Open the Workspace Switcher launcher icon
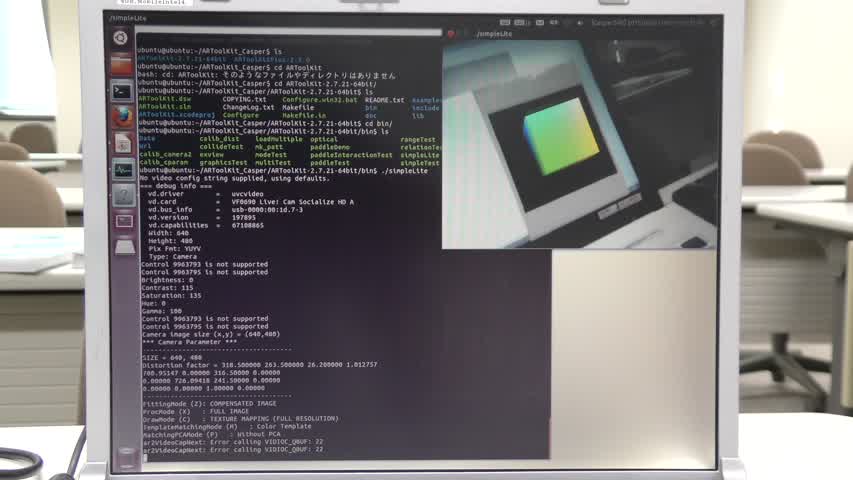 pyautogui.click(x=125, y=220)
